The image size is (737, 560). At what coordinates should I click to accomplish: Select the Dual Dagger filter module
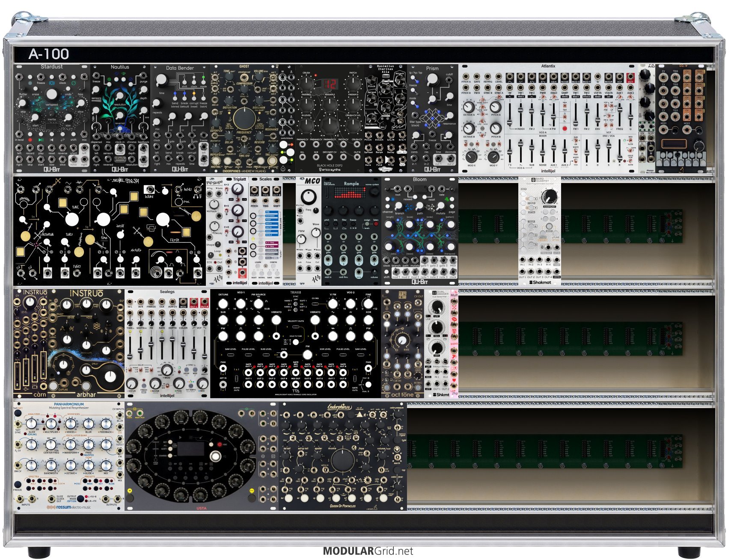(x=437, y=344)
